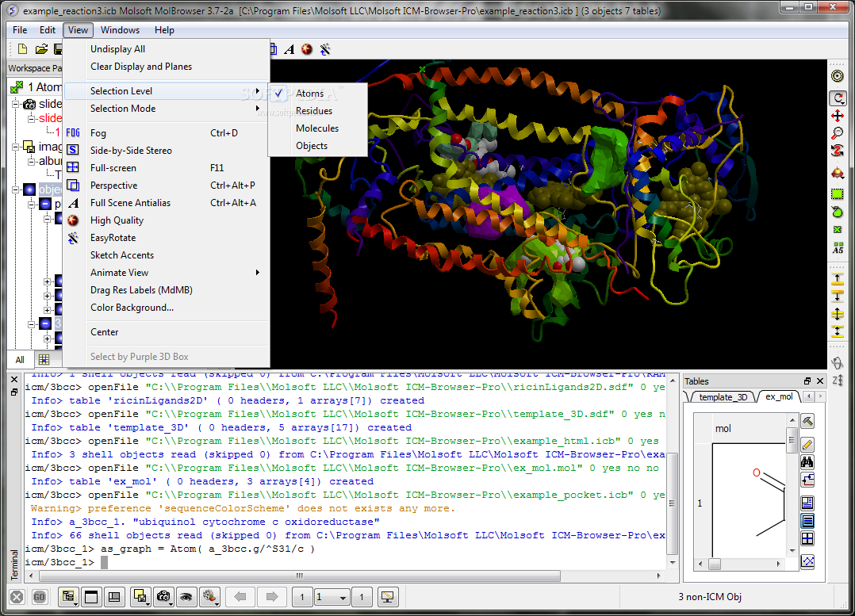Select checked Atoms selection level
The image size is (855, 616).
pos(317,94)
